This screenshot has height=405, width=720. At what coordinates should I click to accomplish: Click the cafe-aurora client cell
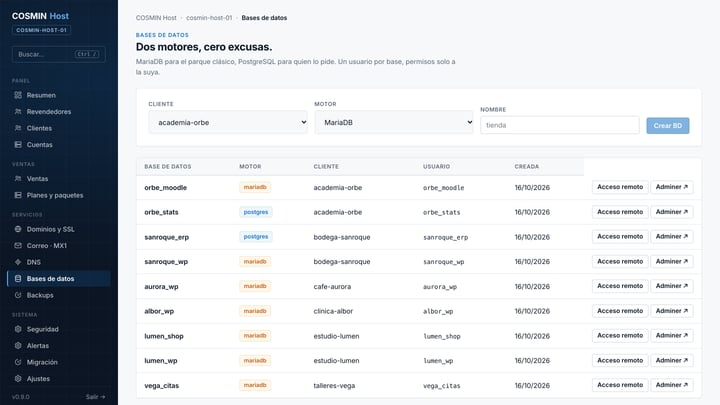coord(332,287)
